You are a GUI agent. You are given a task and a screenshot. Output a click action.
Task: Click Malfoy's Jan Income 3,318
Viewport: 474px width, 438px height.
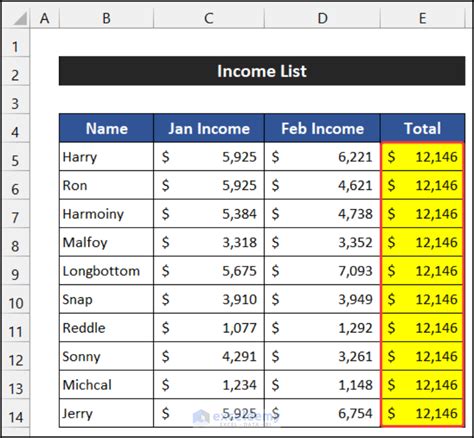click(209, 242)
